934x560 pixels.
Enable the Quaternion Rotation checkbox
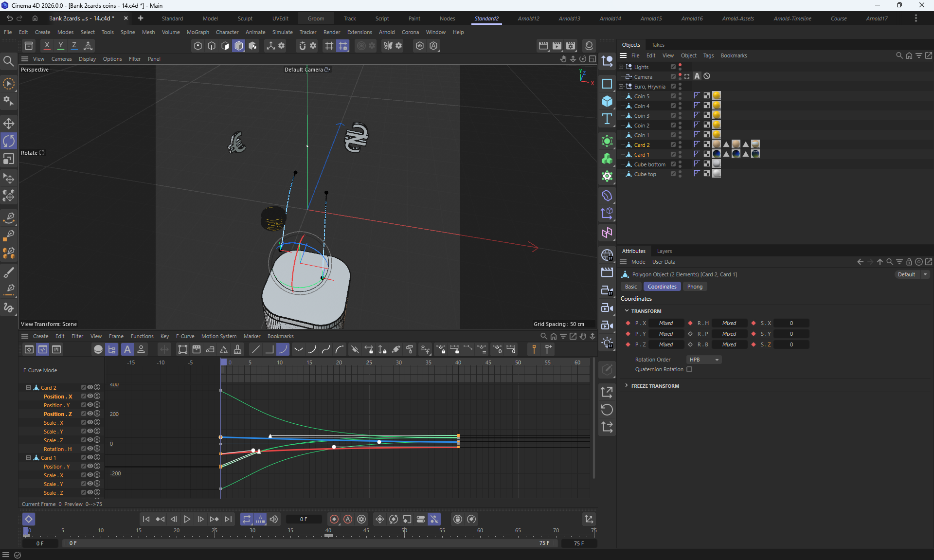click(689, 369)
